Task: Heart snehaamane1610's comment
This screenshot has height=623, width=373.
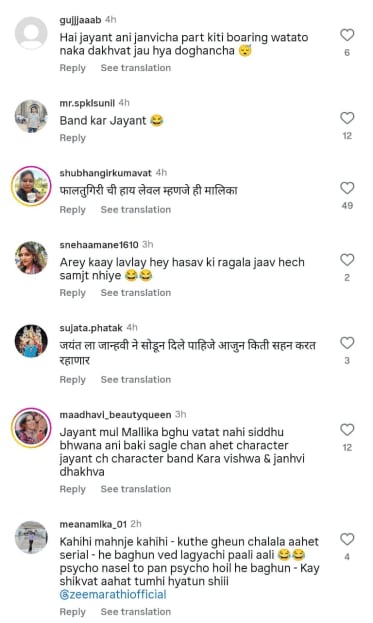Action: pyautogui.click(x=347, y=260)
